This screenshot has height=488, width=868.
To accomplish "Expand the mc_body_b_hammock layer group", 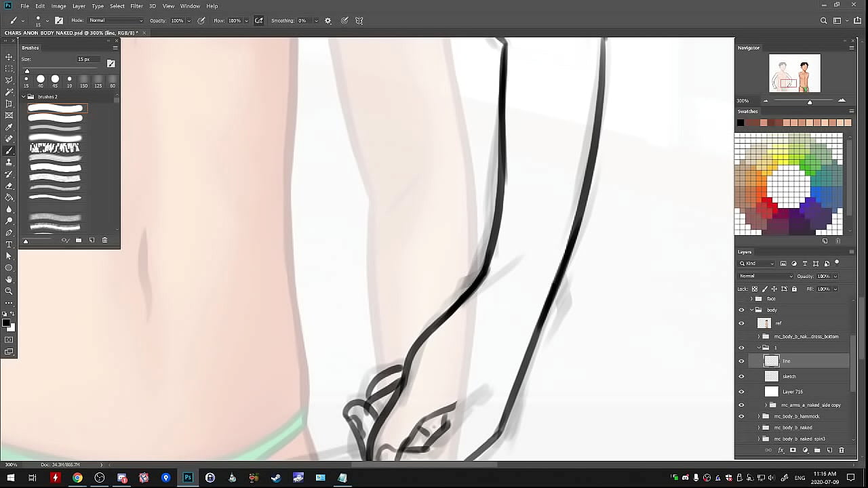I will 759,416.
